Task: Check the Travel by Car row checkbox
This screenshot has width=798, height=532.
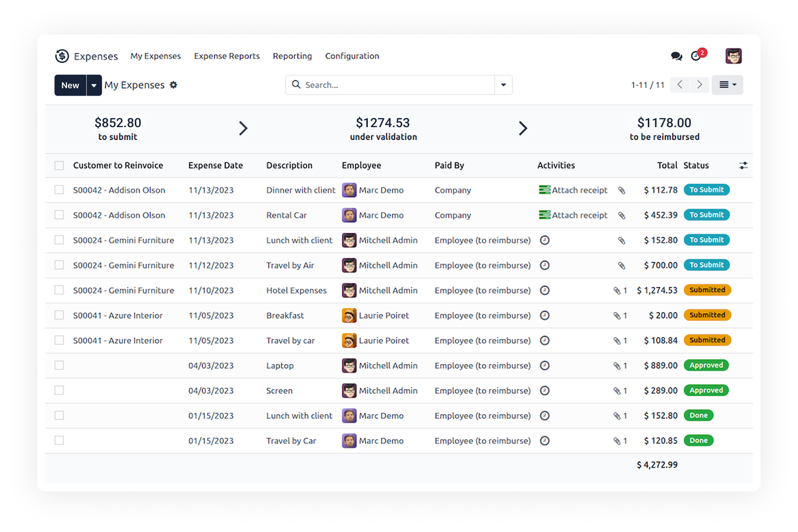Action: pyautogui.click(x=59, y=441)
